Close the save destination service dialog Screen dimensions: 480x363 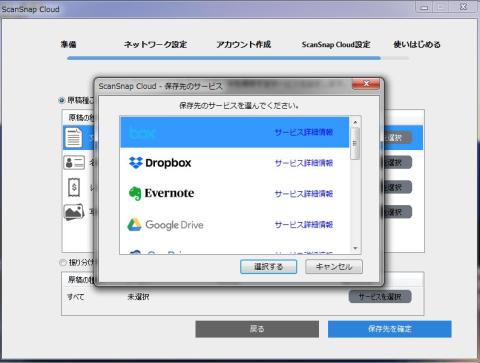(366, 84)
